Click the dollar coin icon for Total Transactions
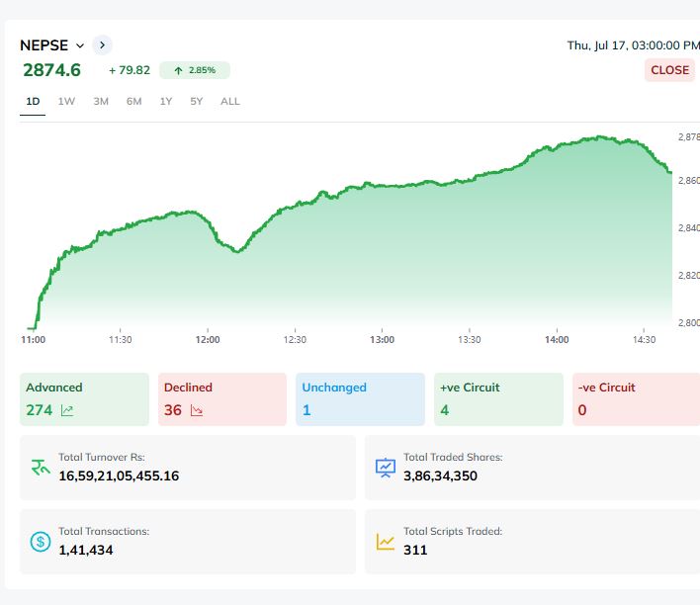This screenshot has height=605, width=700. pos(41,541)
